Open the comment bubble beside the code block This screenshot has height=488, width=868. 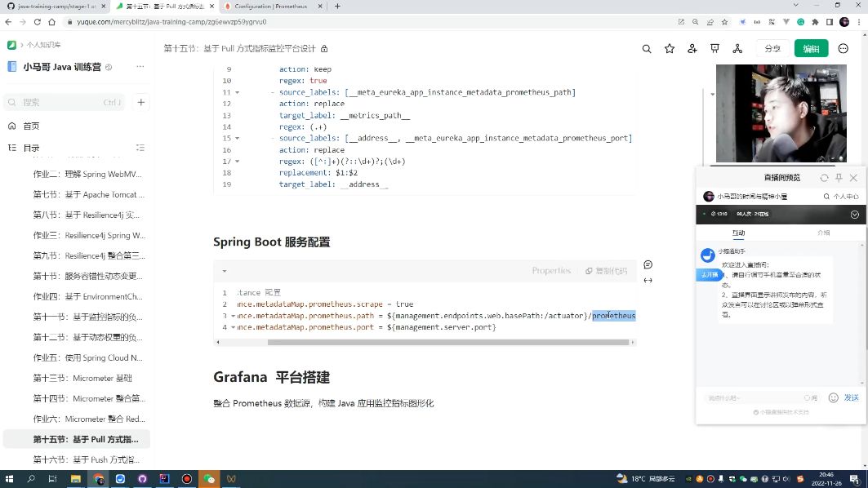click(648, 264)
